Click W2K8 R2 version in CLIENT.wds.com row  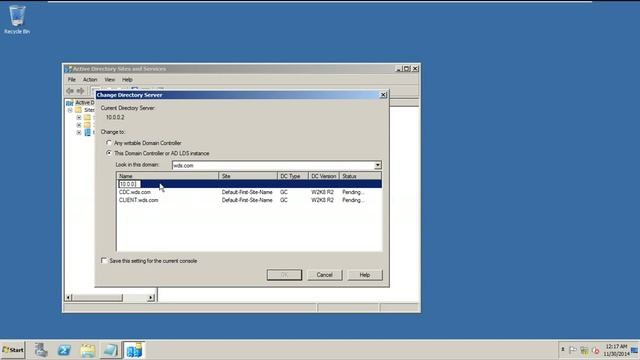tap(322, 200)
